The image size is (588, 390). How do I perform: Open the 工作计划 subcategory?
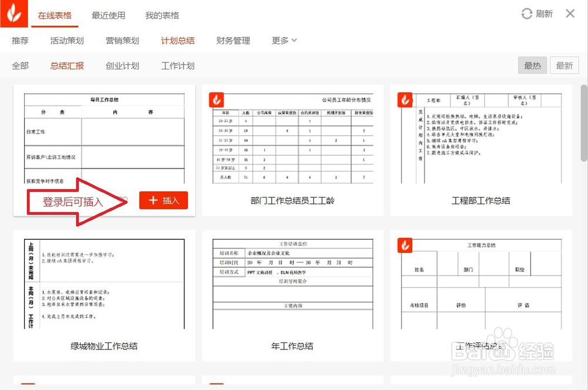point(177,66)
